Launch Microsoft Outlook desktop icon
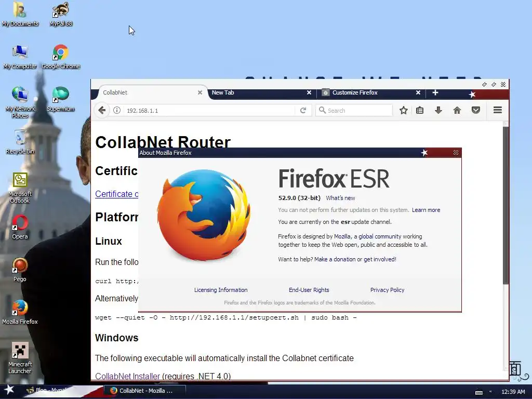 [20, 188]
